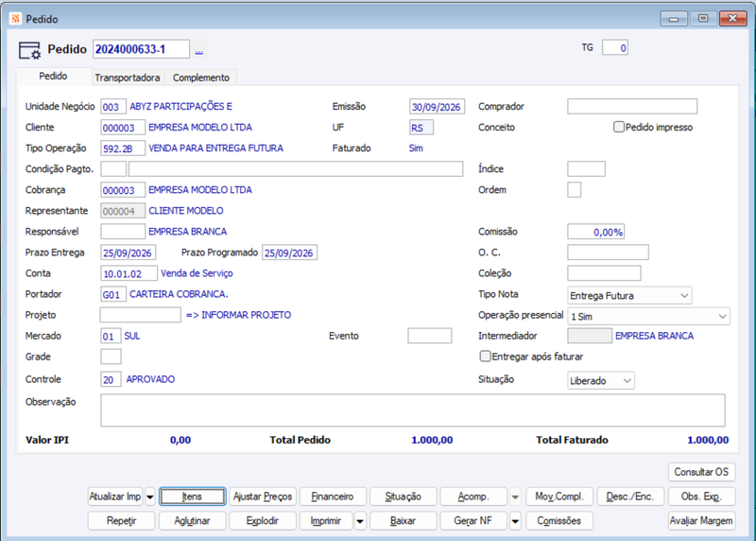Click the Baixar button

click(x=404, y=521)
